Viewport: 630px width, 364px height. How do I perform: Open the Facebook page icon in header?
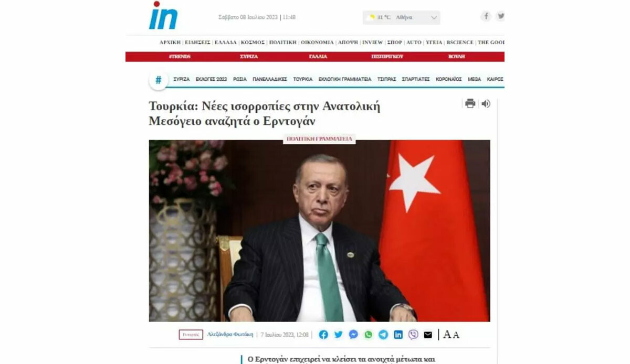pos(486,16)
